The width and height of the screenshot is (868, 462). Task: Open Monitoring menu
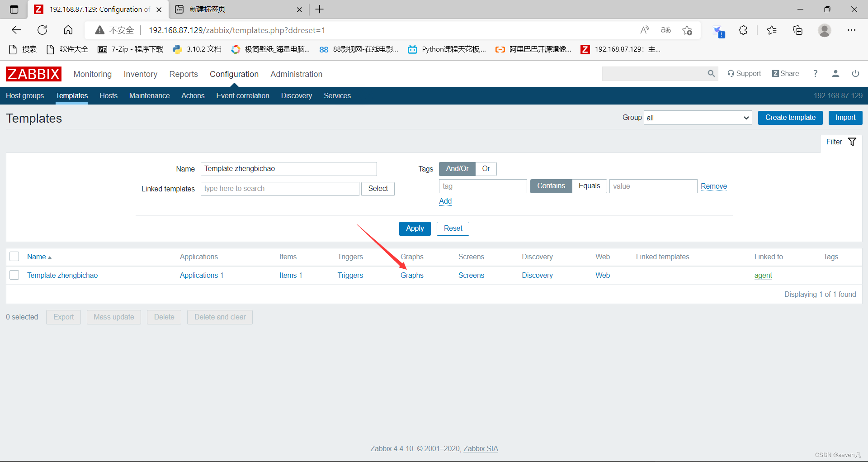tap(93, 74)
